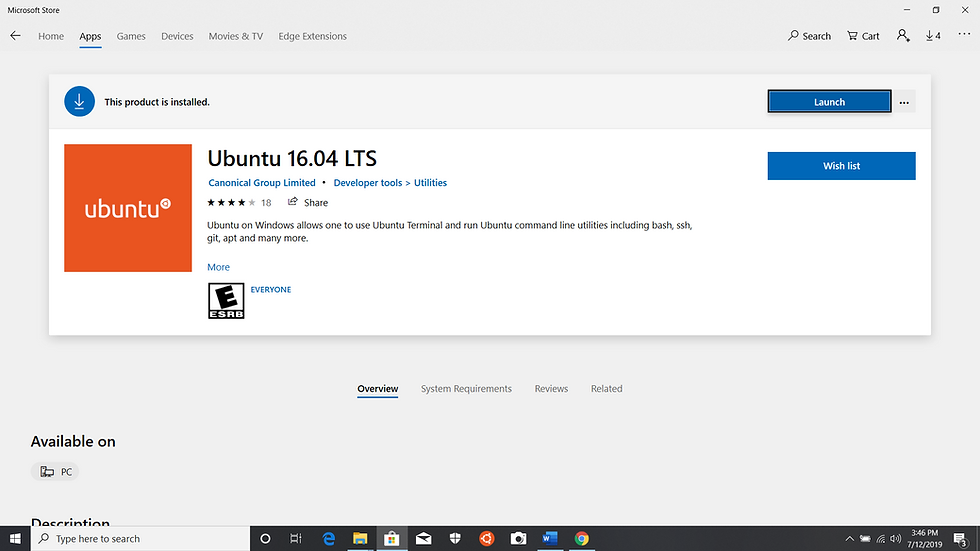Switch to System Requirements tab
The width and height of the screenshot is (980, 551).
pos(466,389)
